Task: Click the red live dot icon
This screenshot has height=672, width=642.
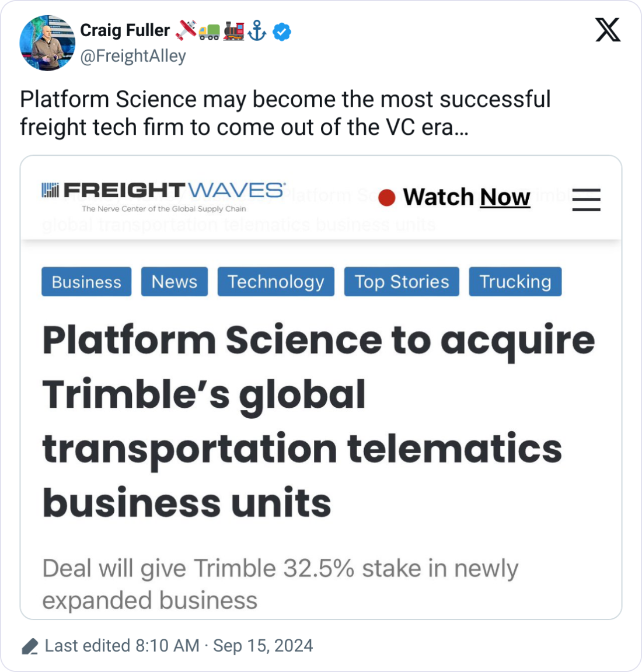Action: (x=386, y=198)
